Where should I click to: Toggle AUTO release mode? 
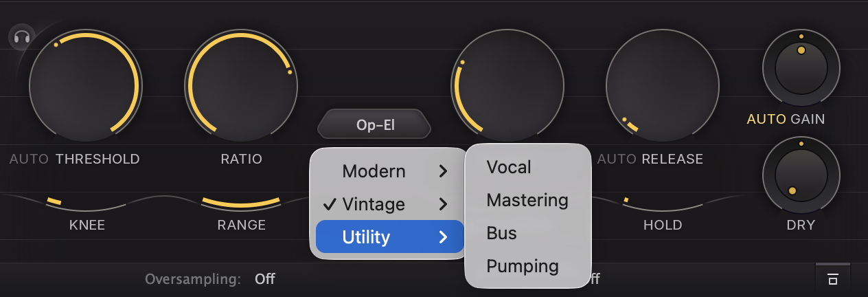[x=618, y=159]
